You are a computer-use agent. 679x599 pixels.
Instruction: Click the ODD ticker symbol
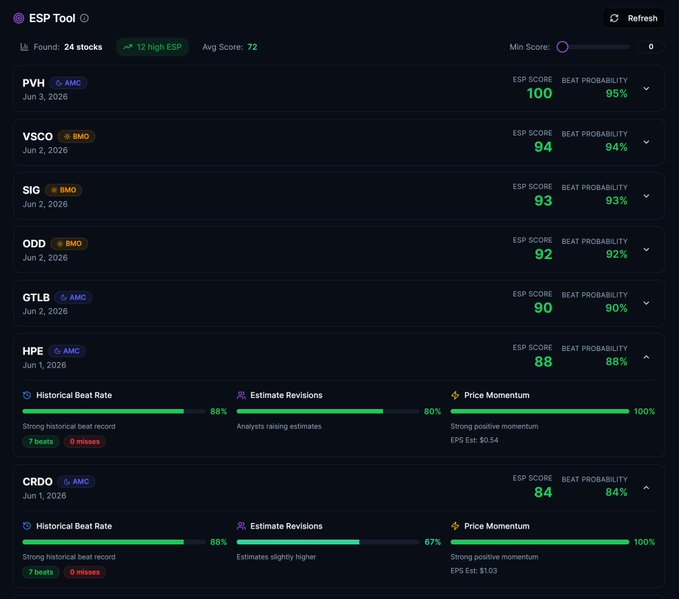(x=34, y=244)
